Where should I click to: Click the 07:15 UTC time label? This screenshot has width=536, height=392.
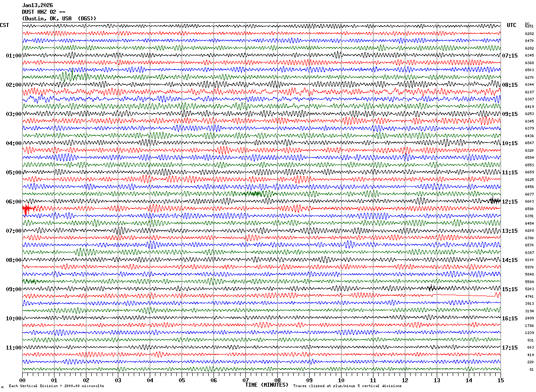(510, 56)
